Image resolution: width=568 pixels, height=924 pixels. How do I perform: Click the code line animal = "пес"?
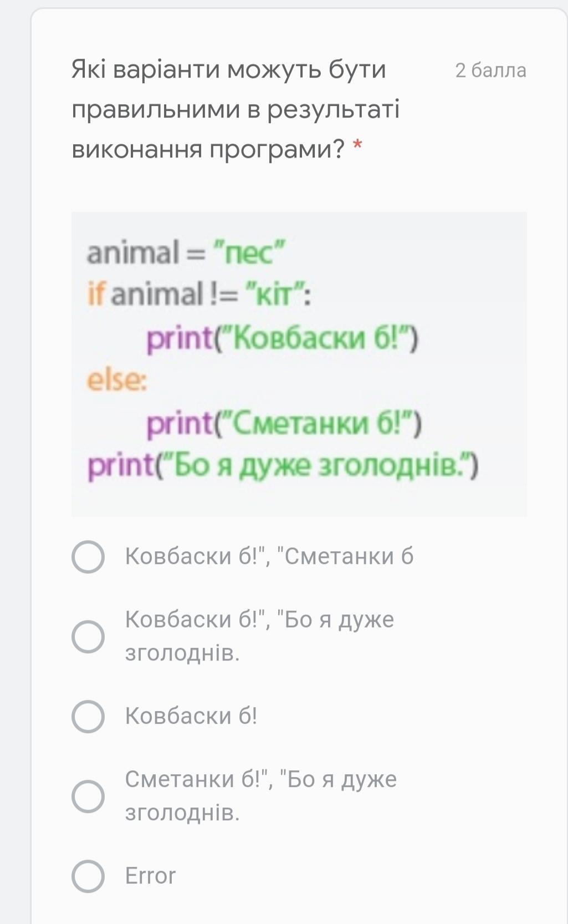click(186, 252)
